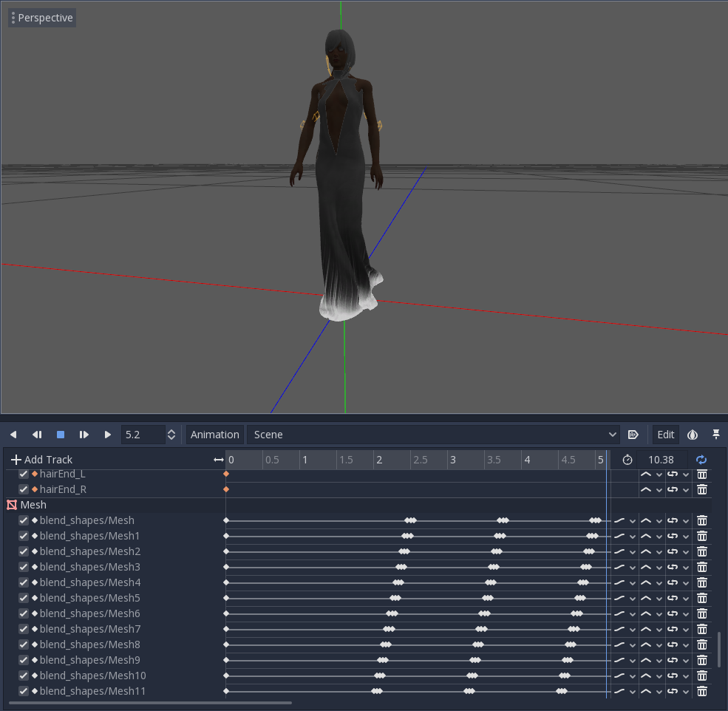The image size is (728, 711).
Task: Click the Add Track button
Action: pyautogui.click(x=42, y=459)
